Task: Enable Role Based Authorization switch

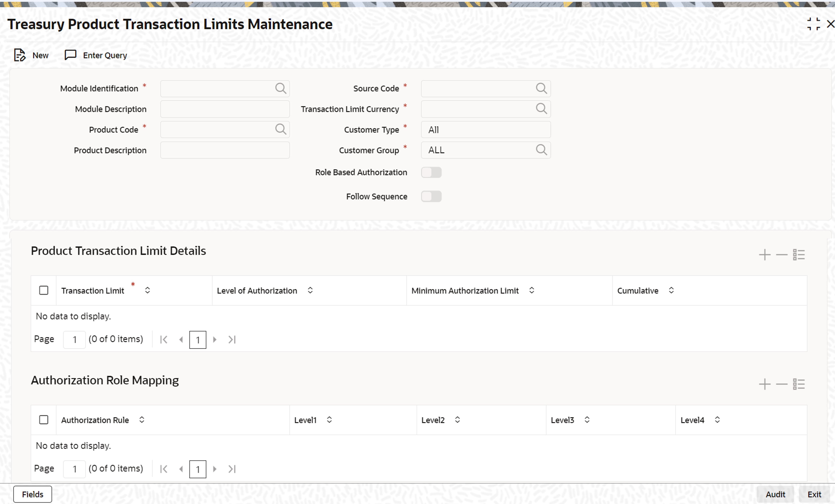Action: 431,172
